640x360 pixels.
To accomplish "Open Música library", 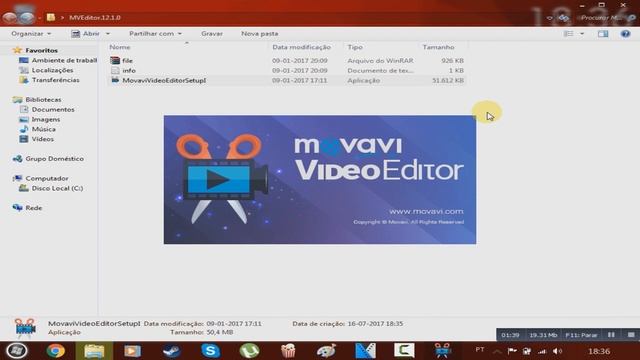I will click(43, 129).
